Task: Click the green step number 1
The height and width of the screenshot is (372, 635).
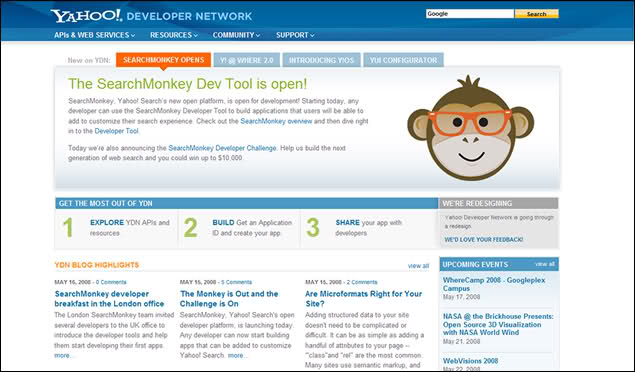Action: coord(68,227)
